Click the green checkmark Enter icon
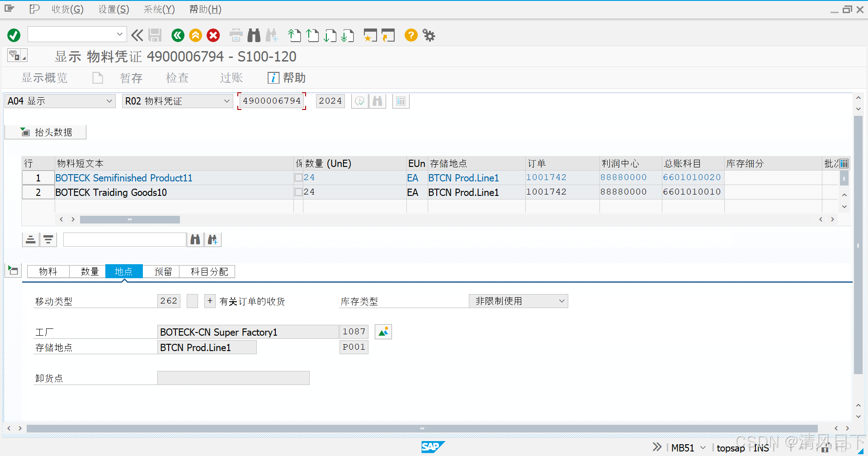This screenshot has width=868, height=456. point(14,35)
